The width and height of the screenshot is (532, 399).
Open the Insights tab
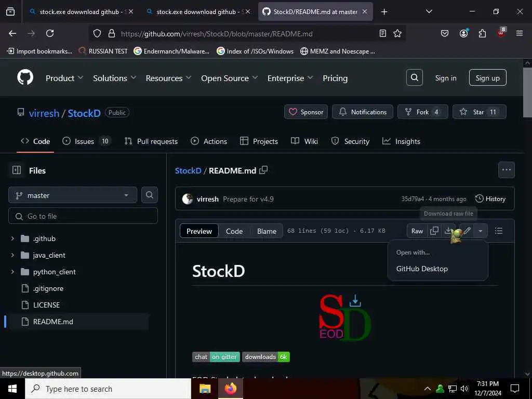(402, 141)
